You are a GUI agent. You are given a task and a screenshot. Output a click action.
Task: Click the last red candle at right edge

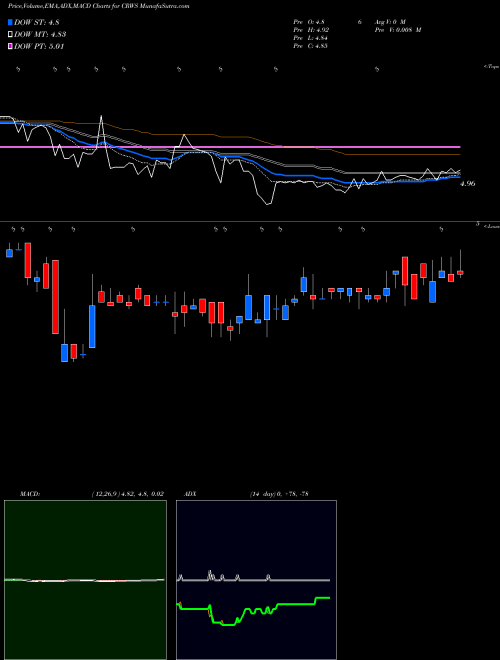tap(460, 273)
